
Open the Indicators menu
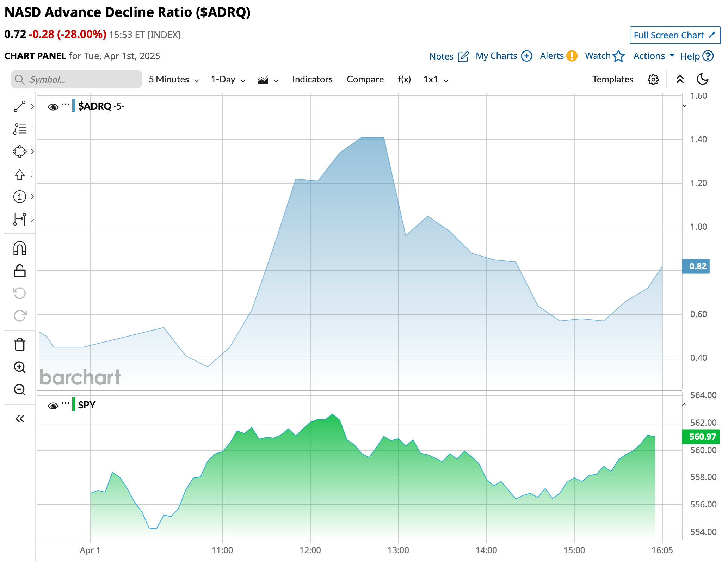(312, 80)
